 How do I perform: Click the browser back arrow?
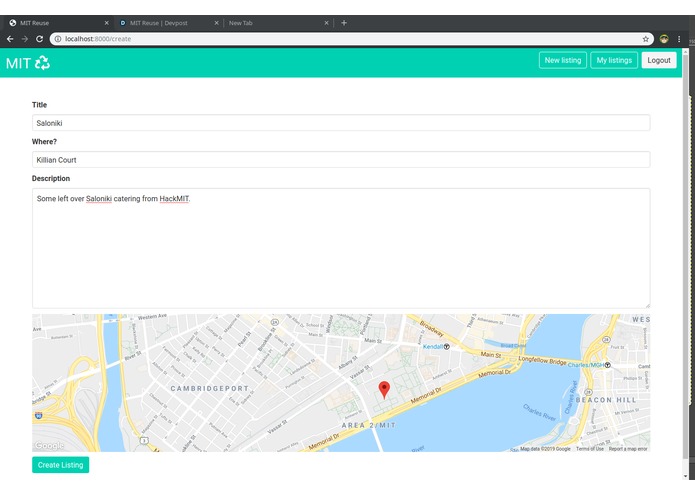[10, 39]
